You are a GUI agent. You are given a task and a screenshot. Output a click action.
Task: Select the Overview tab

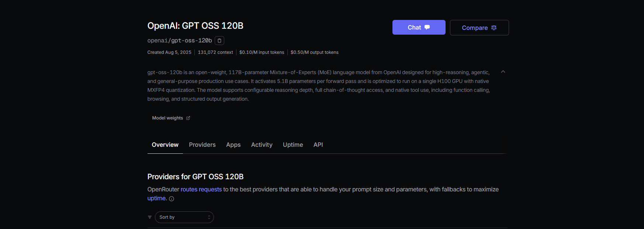165,145
